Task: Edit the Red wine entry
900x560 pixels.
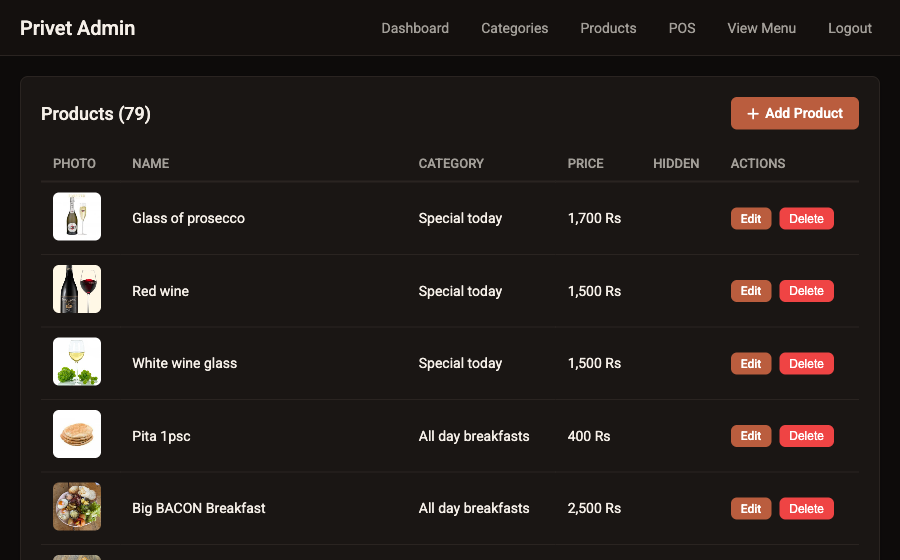Action: tap(750, 291)
